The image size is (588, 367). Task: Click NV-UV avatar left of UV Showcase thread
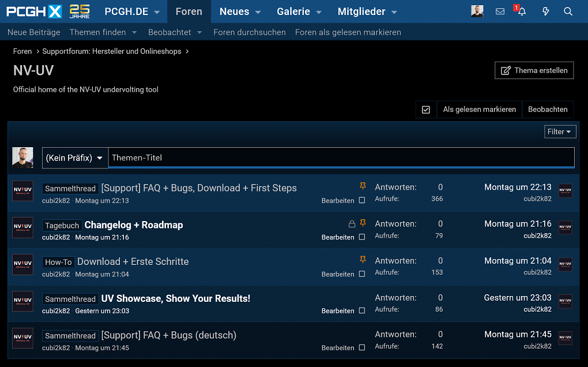pos(22,301)
